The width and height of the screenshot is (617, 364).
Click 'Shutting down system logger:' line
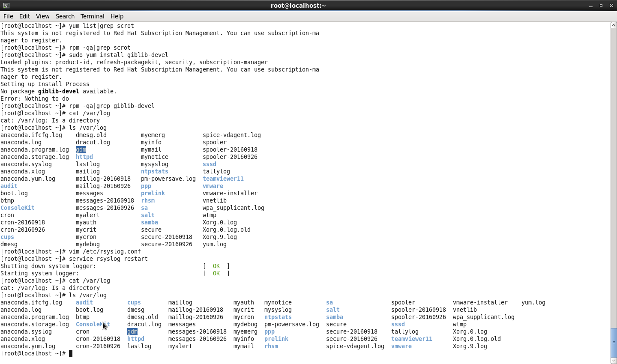pyautogui.click(x=48, y=266)
